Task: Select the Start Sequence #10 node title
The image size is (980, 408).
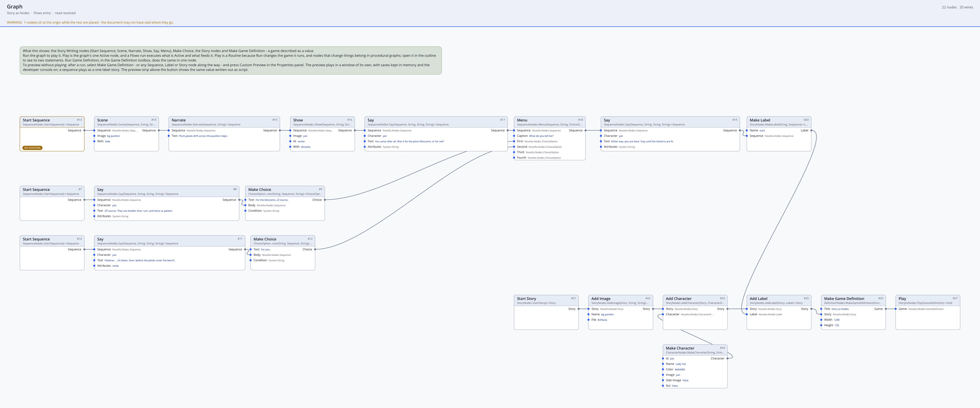Action: 36,239
